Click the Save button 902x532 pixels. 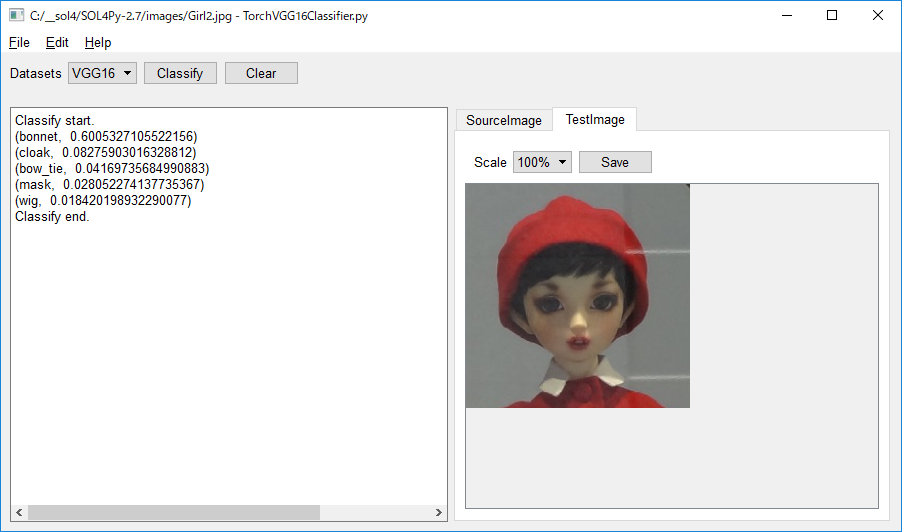[x=615, y=162]
